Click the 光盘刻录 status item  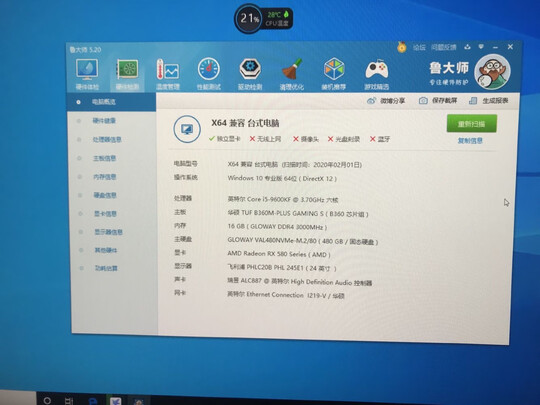344,139
